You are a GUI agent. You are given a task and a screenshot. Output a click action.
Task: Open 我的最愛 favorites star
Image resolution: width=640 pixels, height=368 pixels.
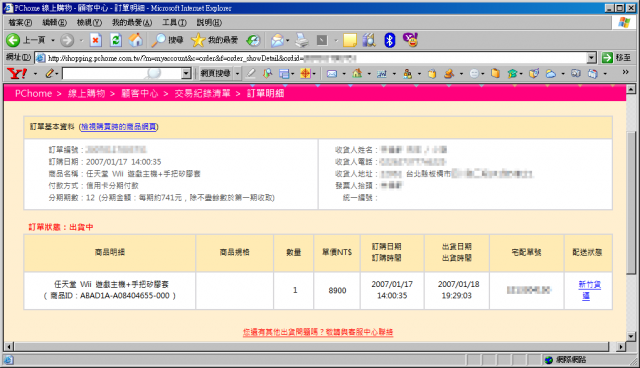coord(214,40)
